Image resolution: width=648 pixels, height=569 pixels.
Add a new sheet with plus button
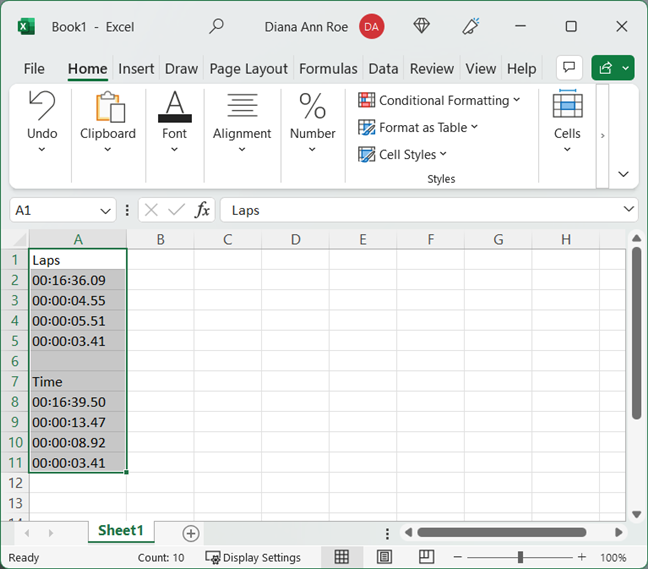(191, 533)
